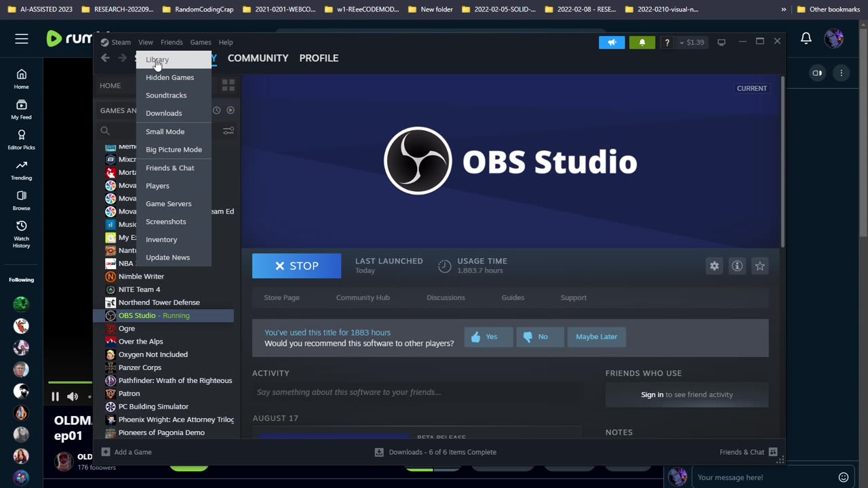
Task: Choose Hidden Games from View menu
Action: click(x=174, y=77)
